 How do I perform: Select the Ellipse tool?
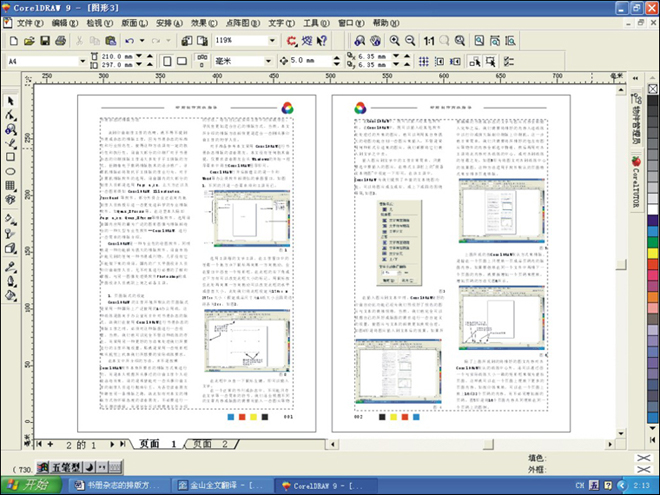click(x=10, y=171)
